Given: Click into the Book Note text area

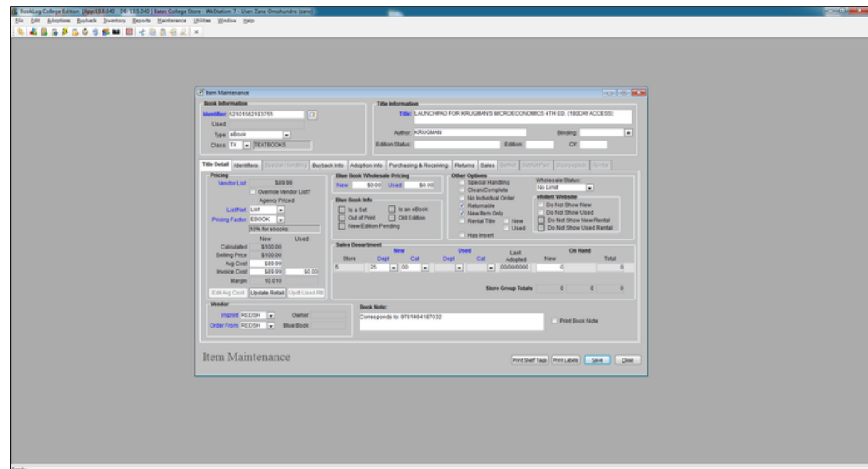Looking at the screenshot, I should pos(451,322).
